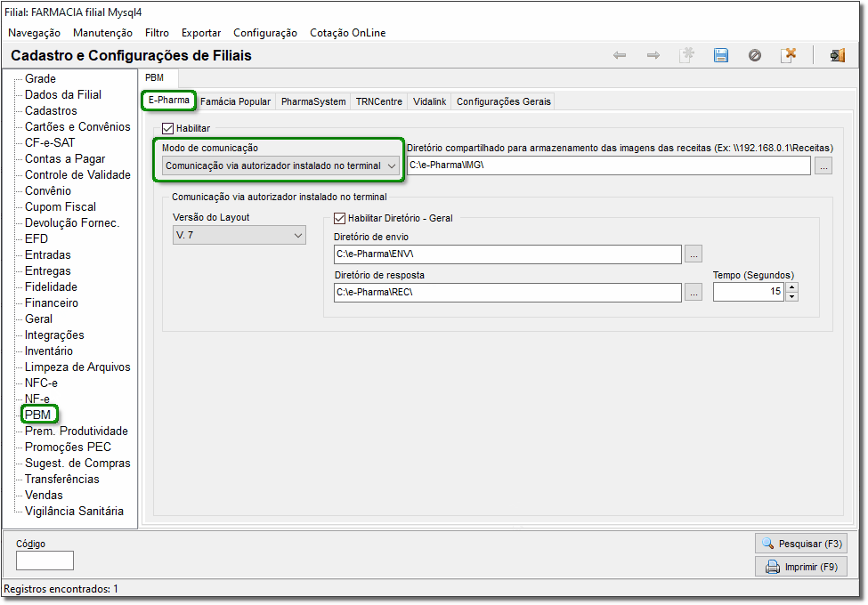Screen dimensions: 868x605
Task: Open the Modo de comunicação dropdown
Action: coord(280,165)
